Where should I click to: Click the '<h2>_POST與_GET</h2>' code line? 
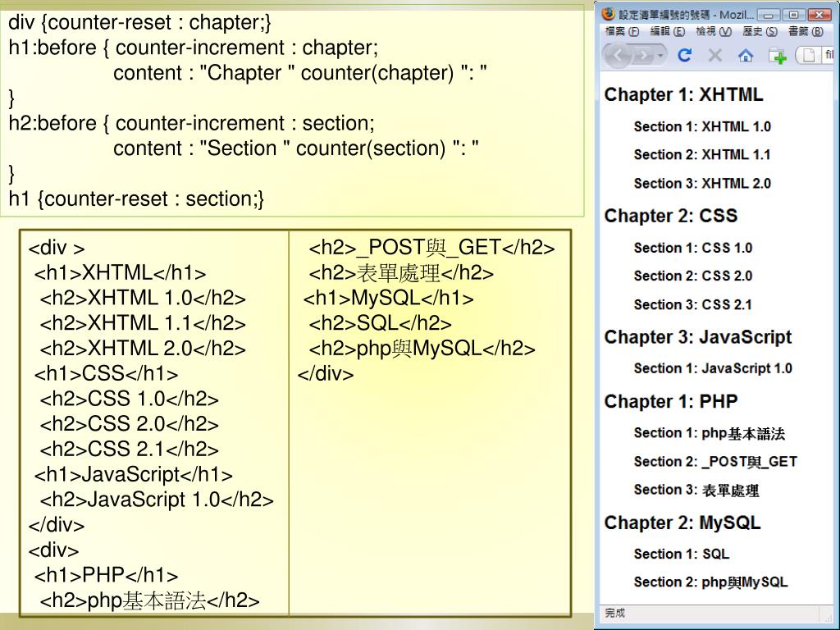431,248
